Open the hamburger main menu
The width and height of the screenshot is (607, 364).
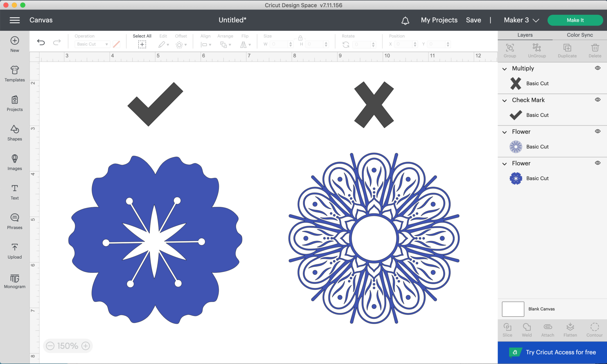(x=15, y=20)
